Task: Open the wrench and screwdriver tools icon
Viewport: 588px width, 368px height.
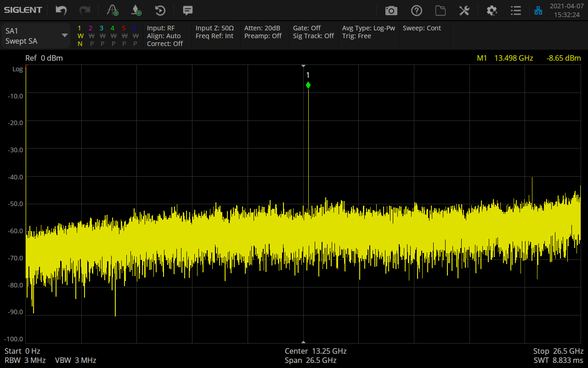Action: 464,11
